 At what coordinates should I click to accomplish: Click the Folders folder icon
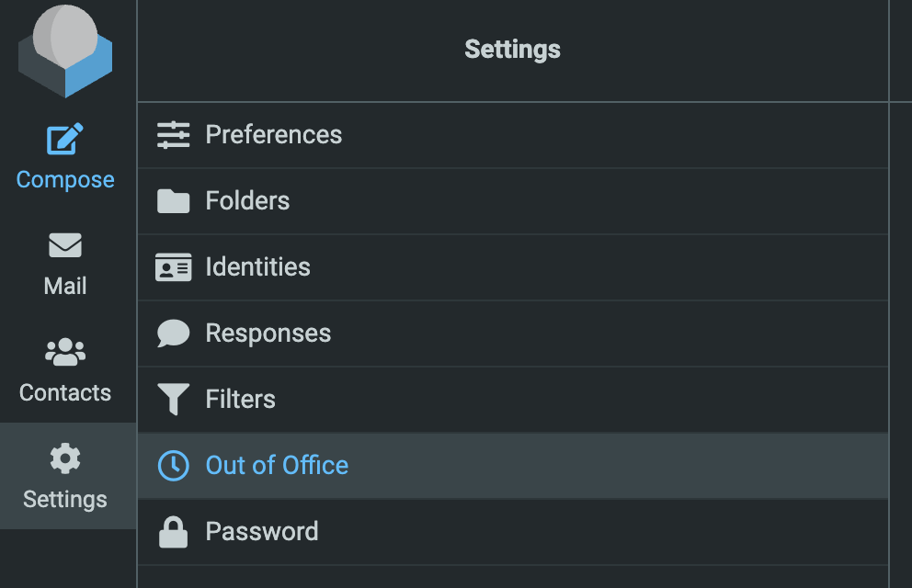click(173, 201)
